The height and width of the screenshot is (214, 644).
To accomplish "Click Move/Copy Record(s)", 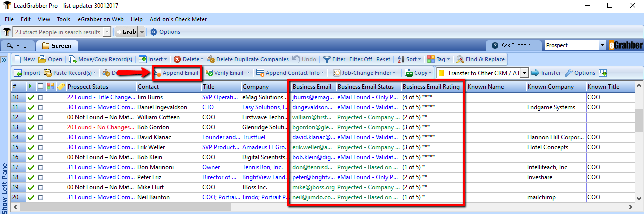I will click(x=101, y=59).
